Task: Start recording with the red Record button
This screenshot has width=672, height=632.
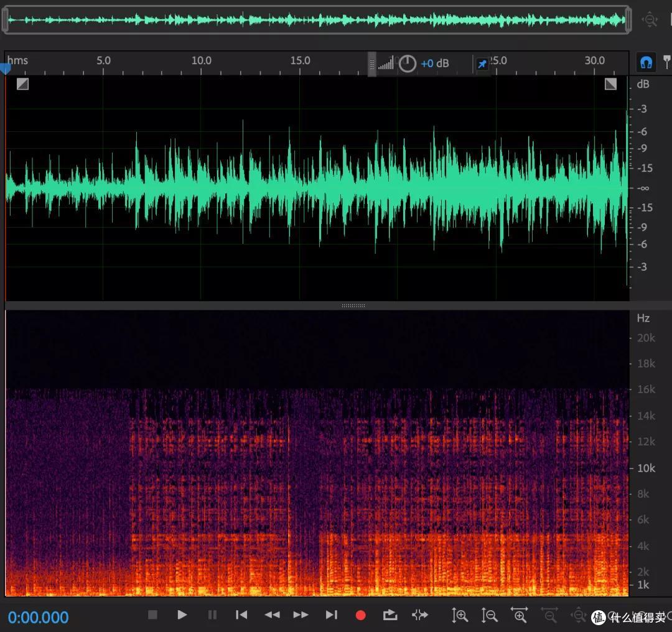Action: pyautogui.click(x=361, y=615)
